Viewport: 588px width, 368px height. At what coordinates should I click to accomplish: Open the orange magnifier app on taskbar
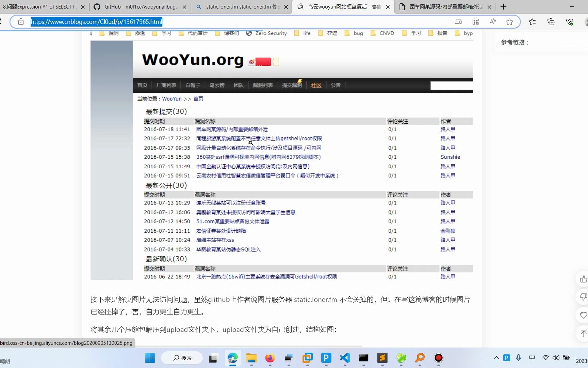[420, 358]
